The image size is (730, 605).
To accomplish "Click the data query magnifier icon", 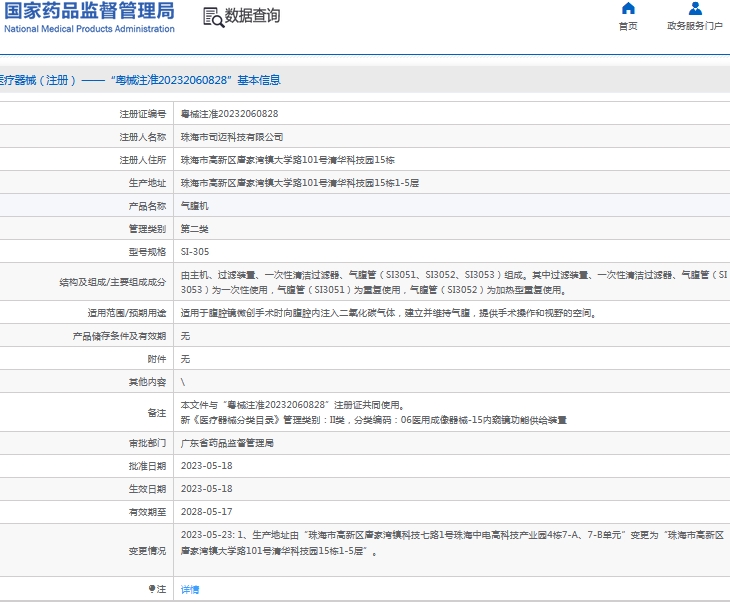I will pyautogui.click(x=214, y=18).
